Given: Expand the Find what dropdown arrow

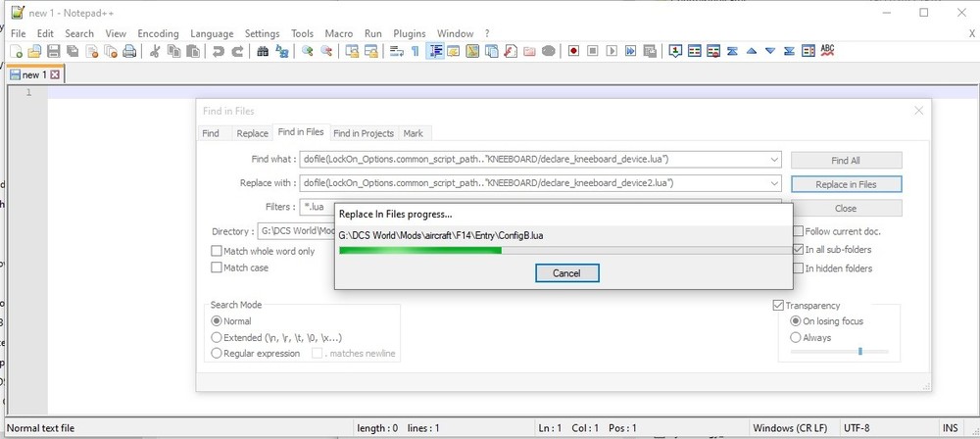Looking at the screenshot, I should coord(775,160).
